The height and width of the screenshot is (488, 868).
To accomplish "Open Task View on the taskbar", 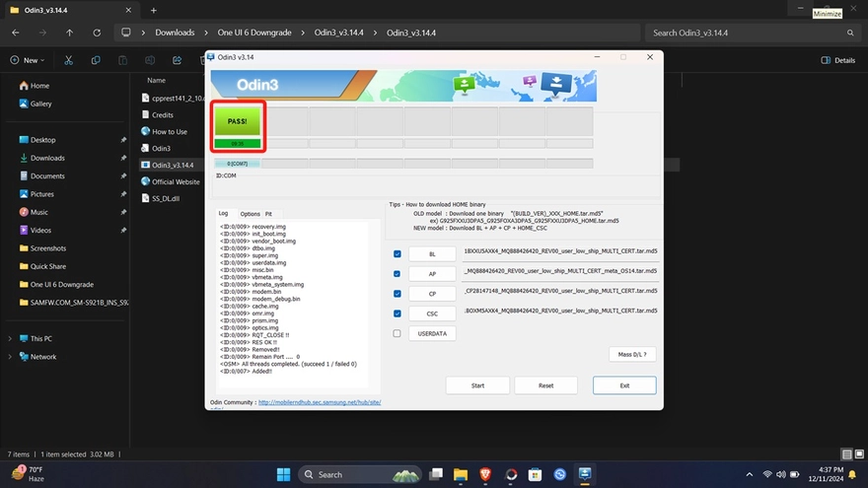I will point(436,474).
